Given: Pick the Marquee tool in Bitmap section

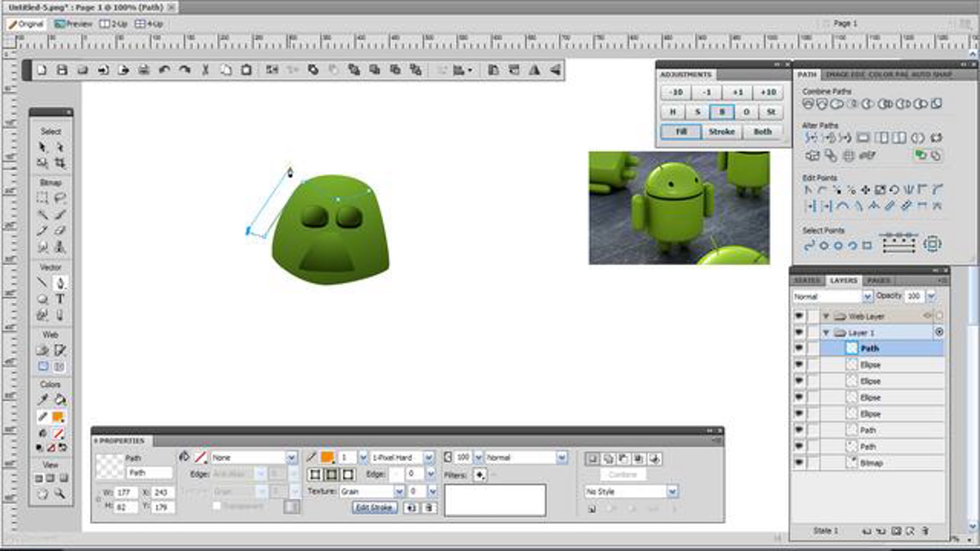Looking at the screenshot, I should (x=42, y=198).
